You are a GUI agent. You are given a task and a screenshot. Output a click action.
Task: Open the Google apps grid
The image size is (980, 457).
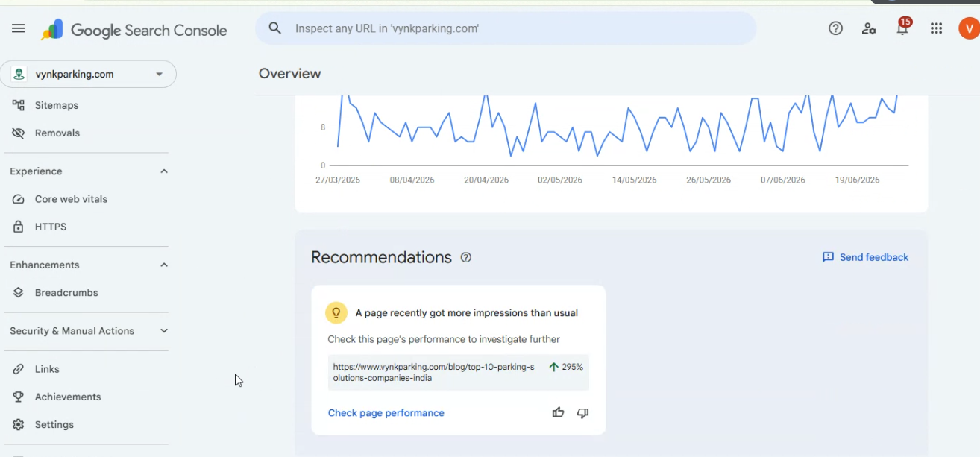tap(937, 28)
